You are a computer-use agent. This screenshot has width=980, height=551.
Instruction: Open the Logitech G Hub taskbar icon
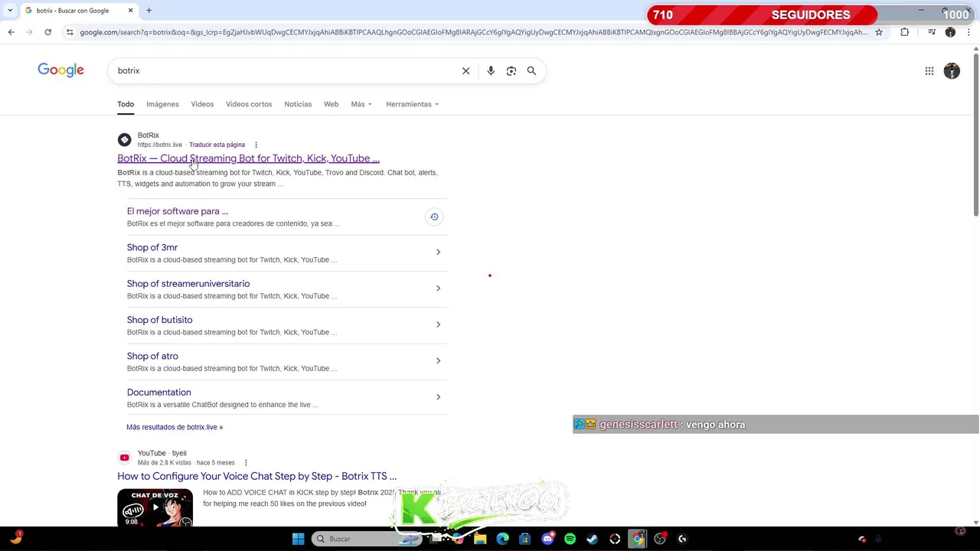pos(682,539)
